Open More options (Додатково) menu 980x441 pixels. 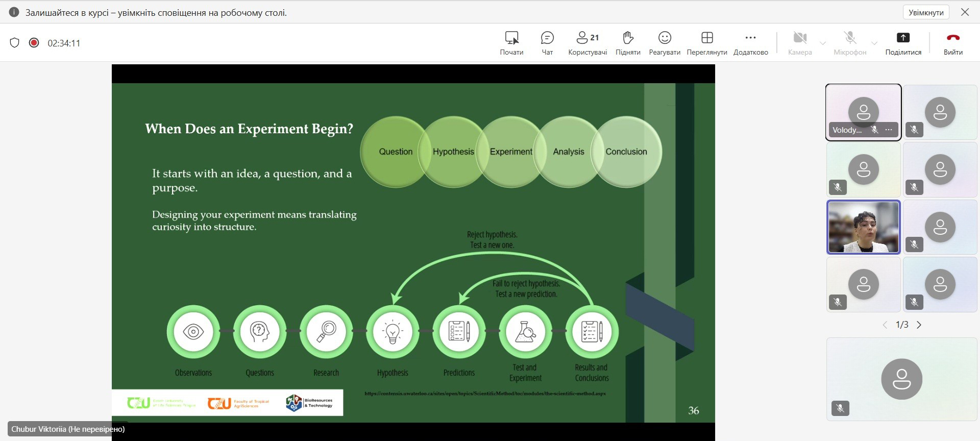[750, 43]
